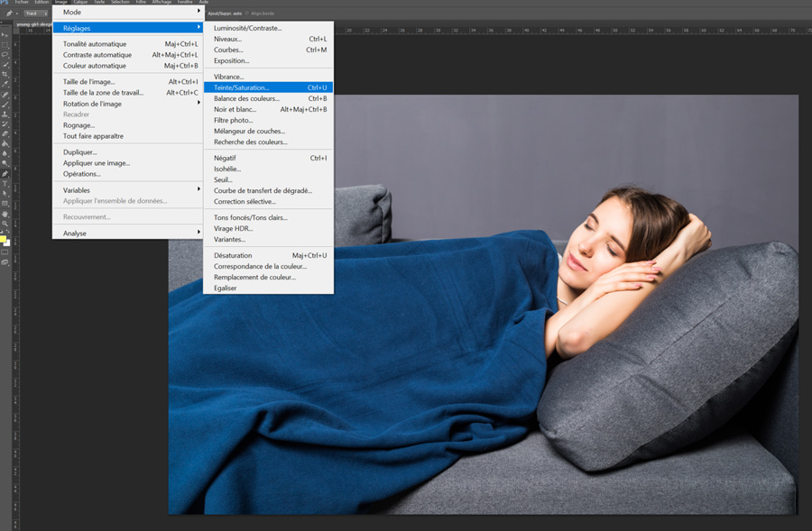Screen dimensions: 812x531
Task: Click Taille de l'image
Action: coord(127,82)
